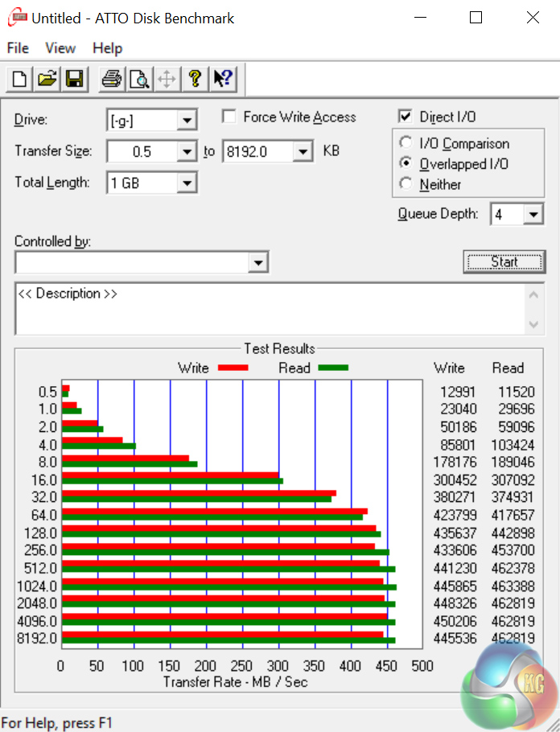Open the File menu
560x732 pixels.
point(18,48)
